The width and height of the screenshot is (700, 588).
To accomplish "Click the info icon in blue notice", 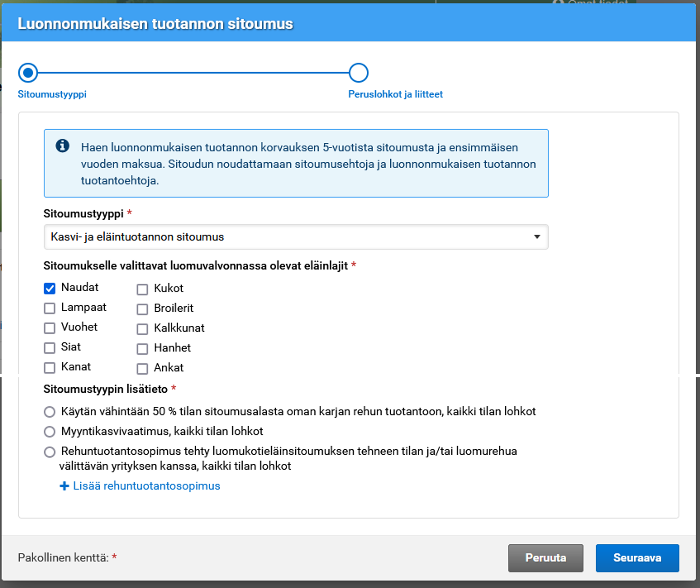I will 62,146.
